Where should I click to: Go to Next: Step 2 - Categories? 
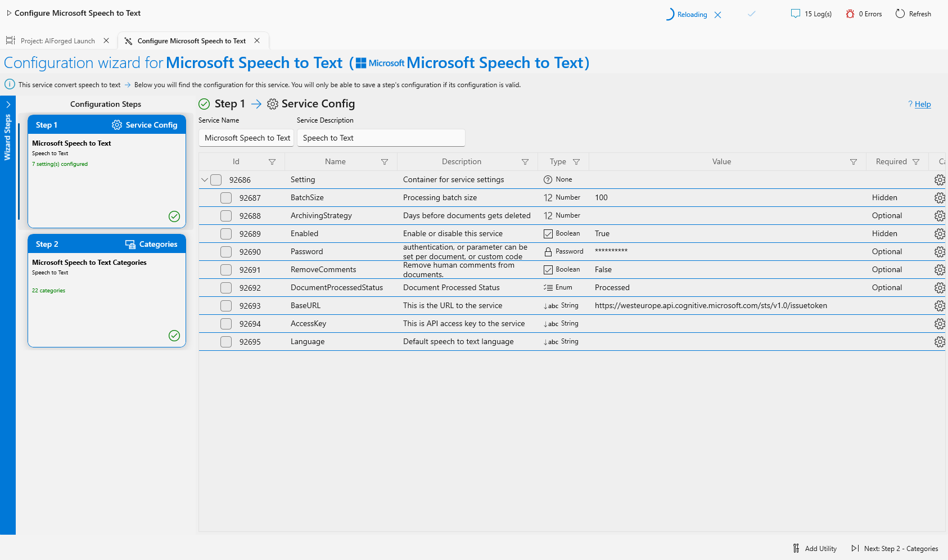(x=895, y=549)
